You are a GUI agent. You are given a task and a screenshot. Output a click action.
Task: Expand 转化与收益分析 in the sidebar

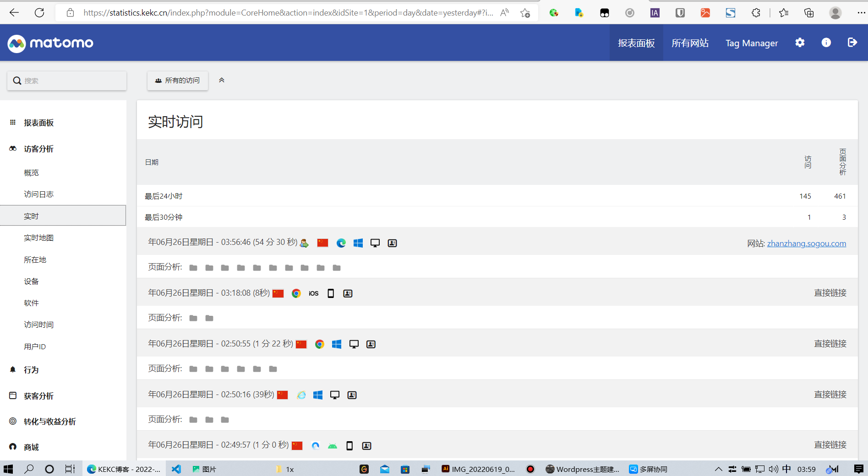(49, 422)
